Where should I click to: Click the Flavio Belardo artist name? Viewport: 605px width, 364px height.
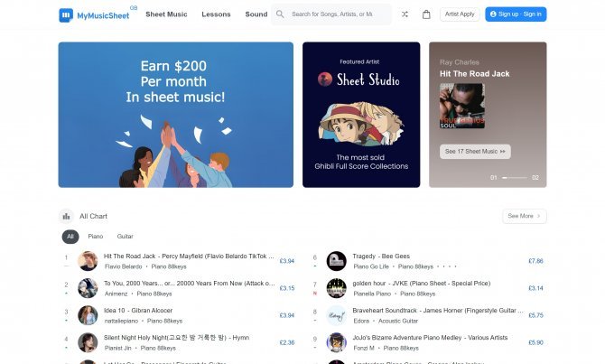pyautogui.click(x=123, y=266)
